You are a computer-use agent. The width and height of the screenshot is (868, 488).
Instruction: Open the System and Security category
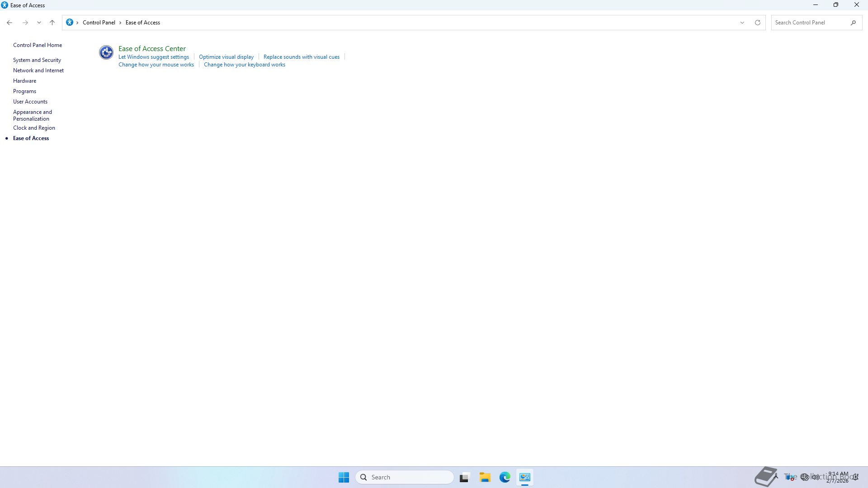pos(37,60)
